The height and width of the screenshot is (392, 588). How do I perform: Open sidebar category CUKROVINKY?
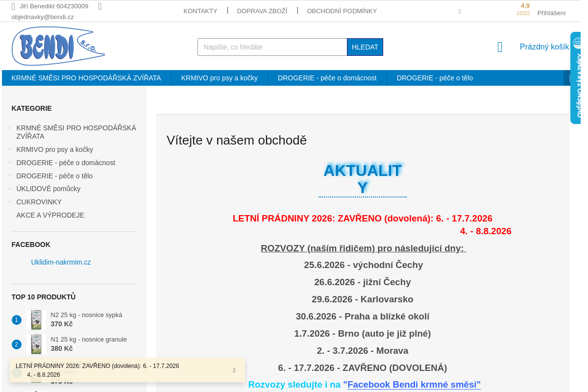(39, 202)
